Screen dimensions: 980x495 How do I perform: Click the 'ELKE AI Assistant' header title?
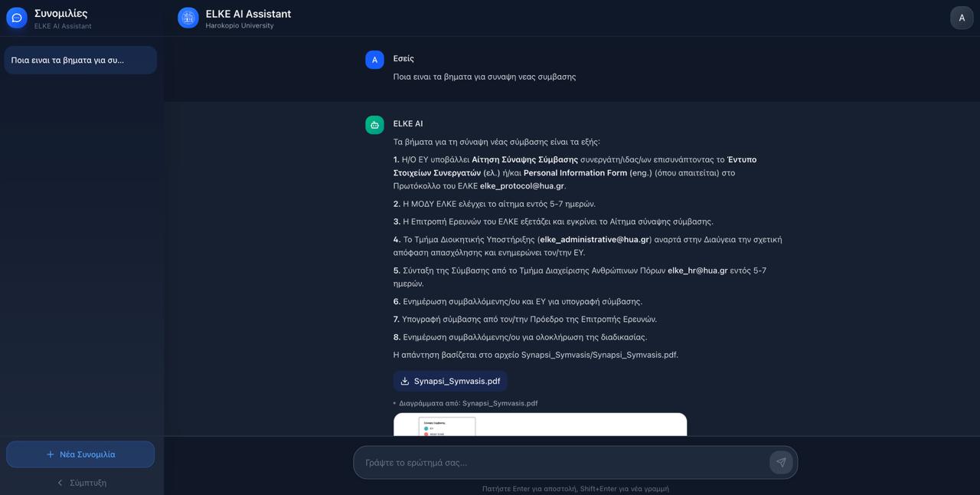click(248, 14)
